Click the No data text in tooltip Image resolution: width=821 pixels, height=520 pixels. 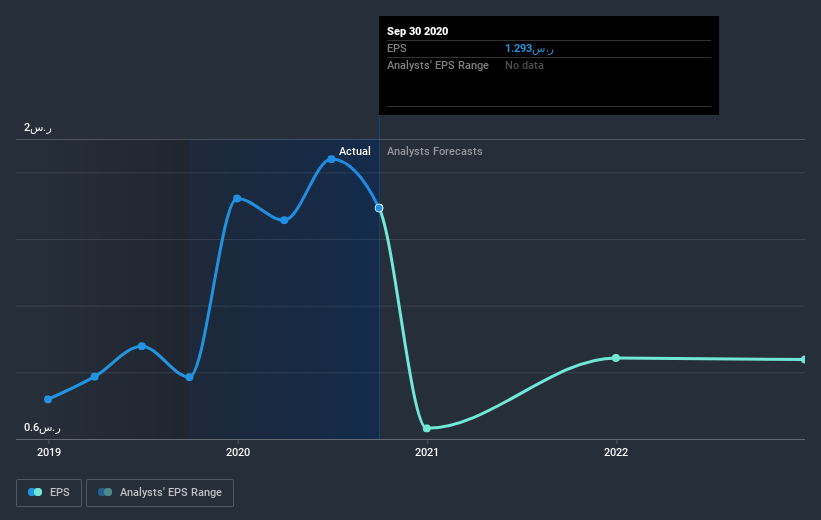(x=524, y=65)
